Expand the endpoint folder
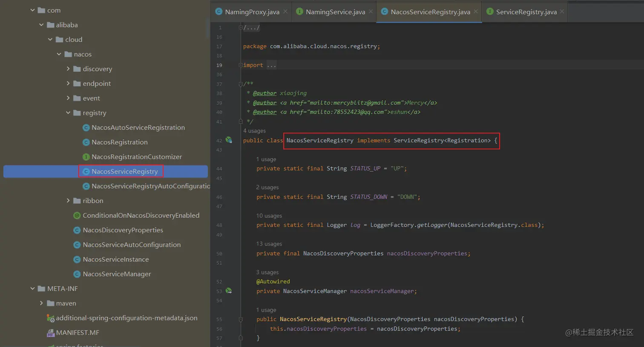The height and width of the screenshot is (347, 644). coord(68,84)
